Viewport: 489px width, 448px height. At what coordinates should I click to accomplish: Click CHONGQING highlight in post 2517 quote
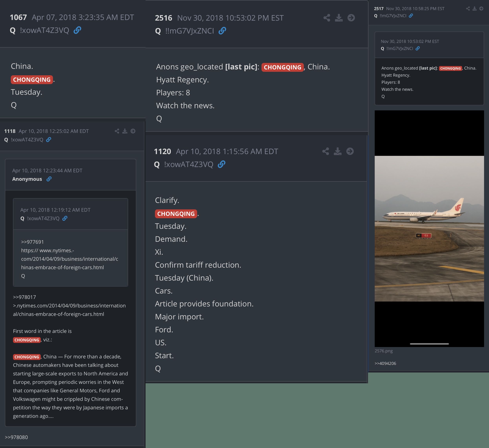click(x=450, y=68)
